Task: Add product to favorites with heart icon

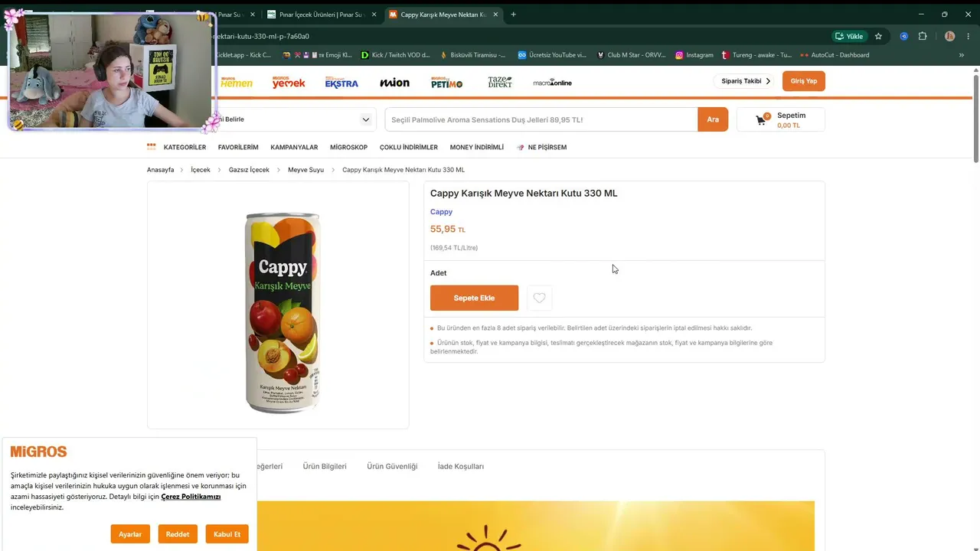Action: (539, 298)
